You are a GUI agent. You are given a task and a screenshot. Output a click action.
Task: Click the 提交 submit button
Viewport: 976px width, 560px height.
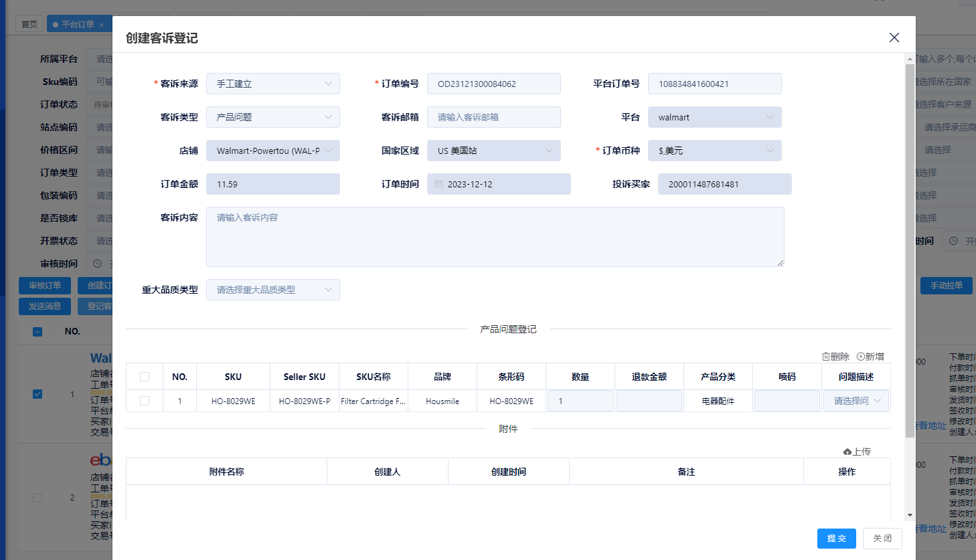(836, 538)
